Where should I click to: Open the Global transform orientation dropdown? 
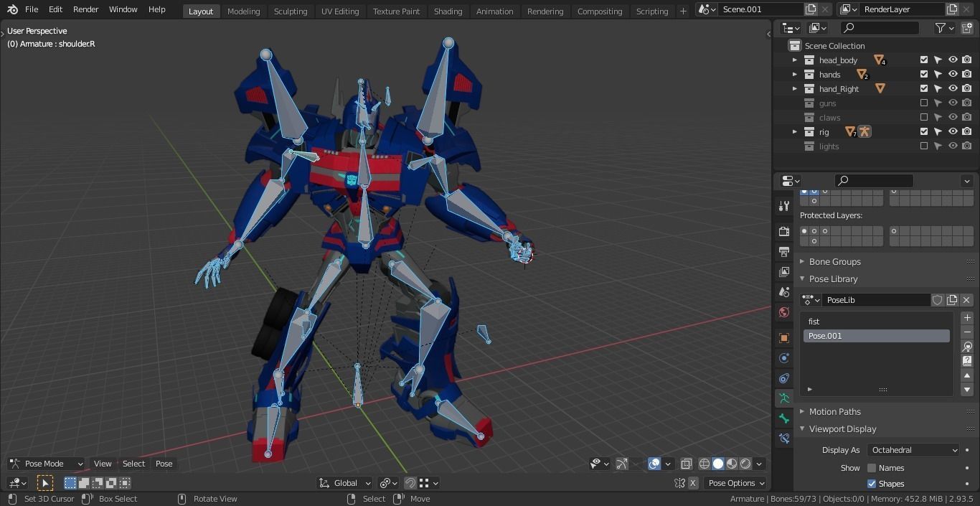pyautogui.click(x=345, y=483)
